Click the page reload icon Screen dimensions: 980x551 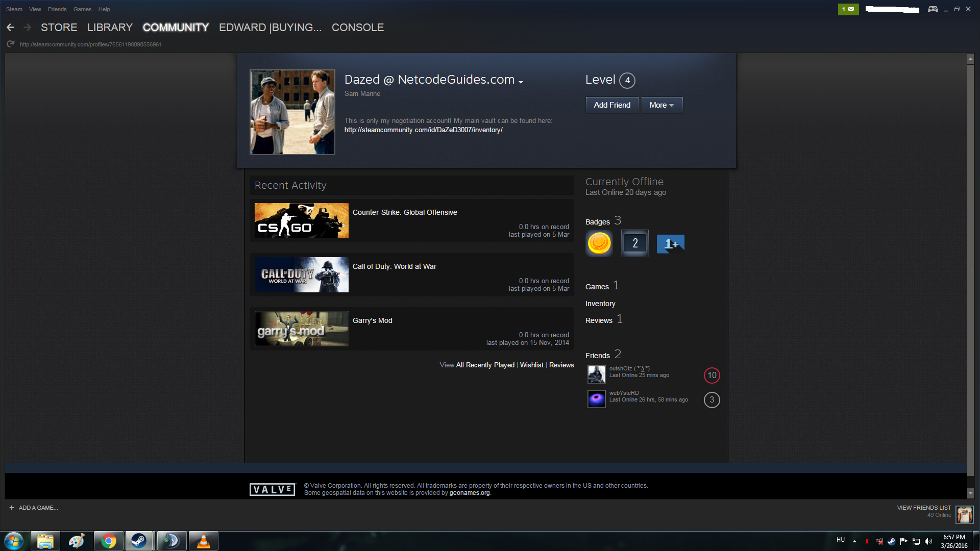point(10,44)
